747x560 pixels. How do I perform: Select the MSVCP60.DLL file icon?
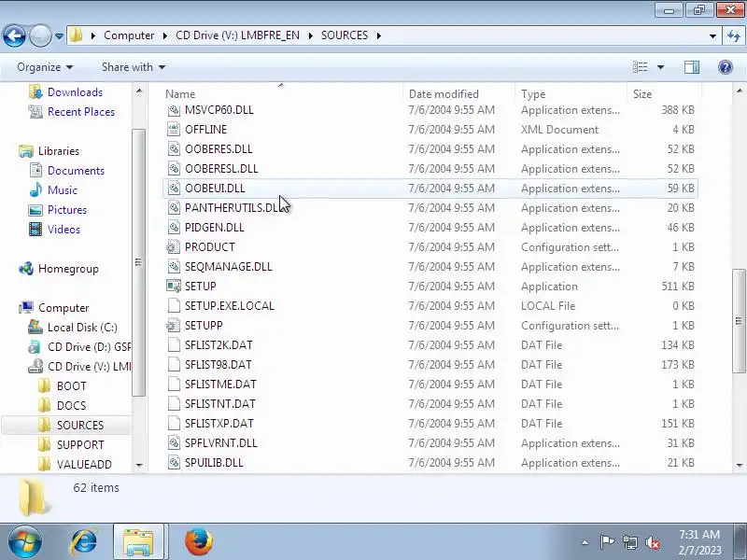(174, 110)
